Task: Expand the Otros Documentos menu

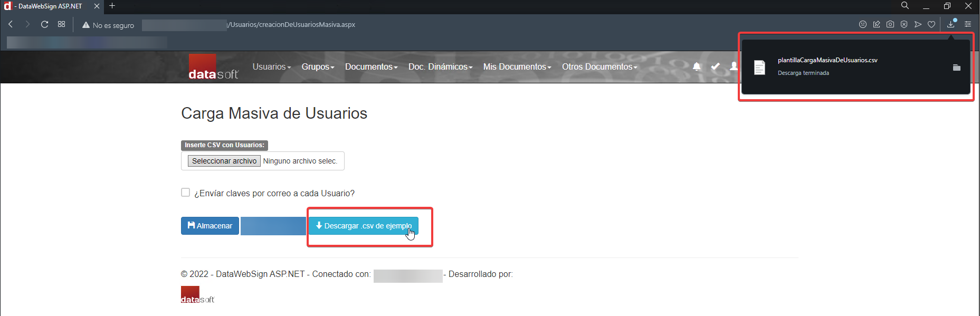Action: click(600, 67)
